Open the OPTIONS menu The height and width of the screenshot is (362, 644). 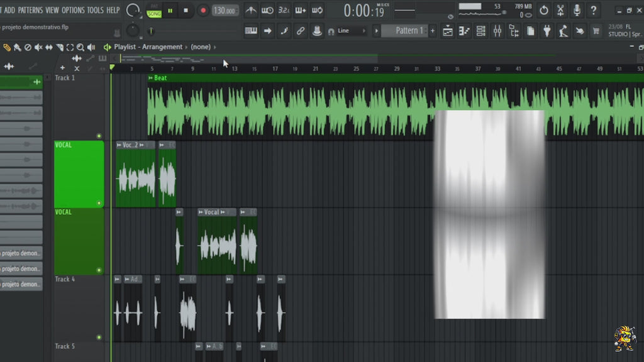74,10
